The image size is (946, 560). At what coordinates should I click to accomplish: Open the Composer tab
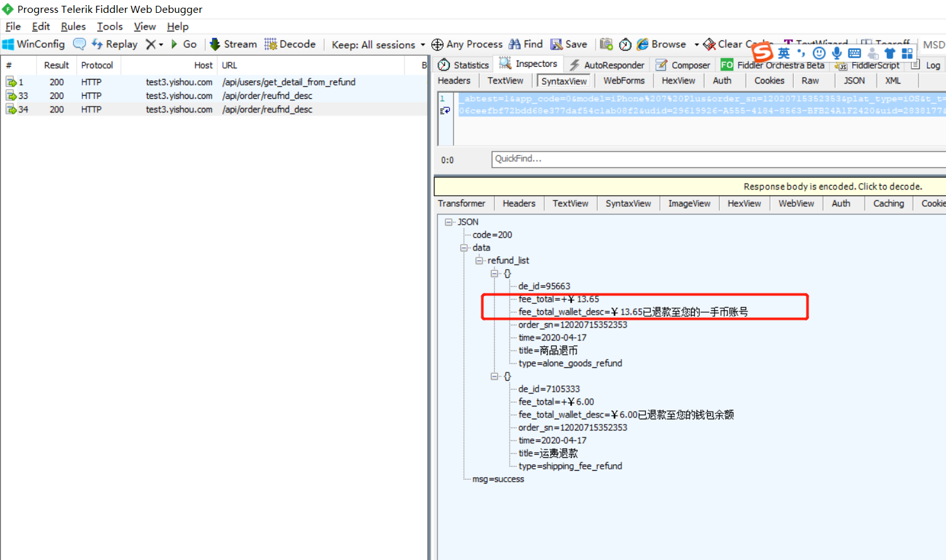683,65
